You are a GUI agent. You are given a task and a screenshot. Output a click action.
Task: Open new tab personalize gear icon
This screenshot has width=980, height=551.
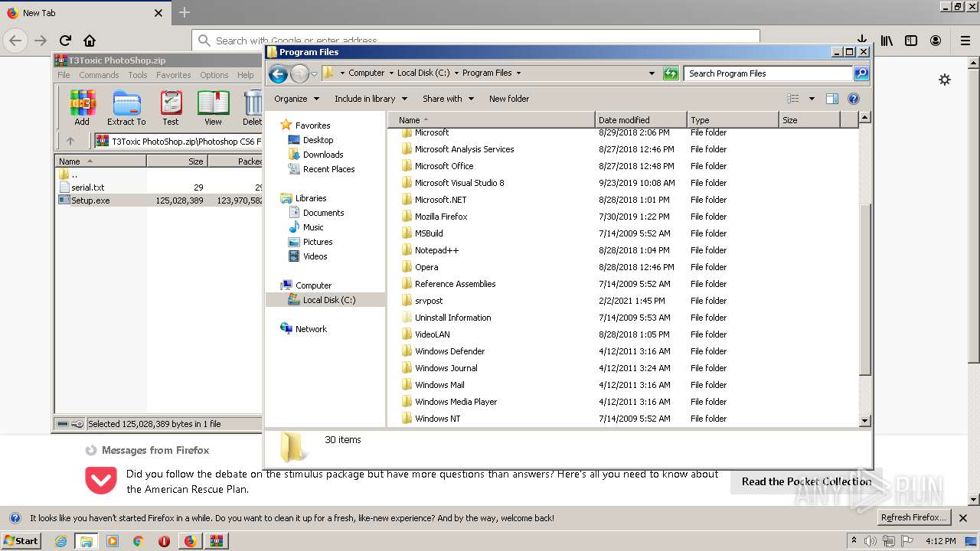(x=945, y=80)
